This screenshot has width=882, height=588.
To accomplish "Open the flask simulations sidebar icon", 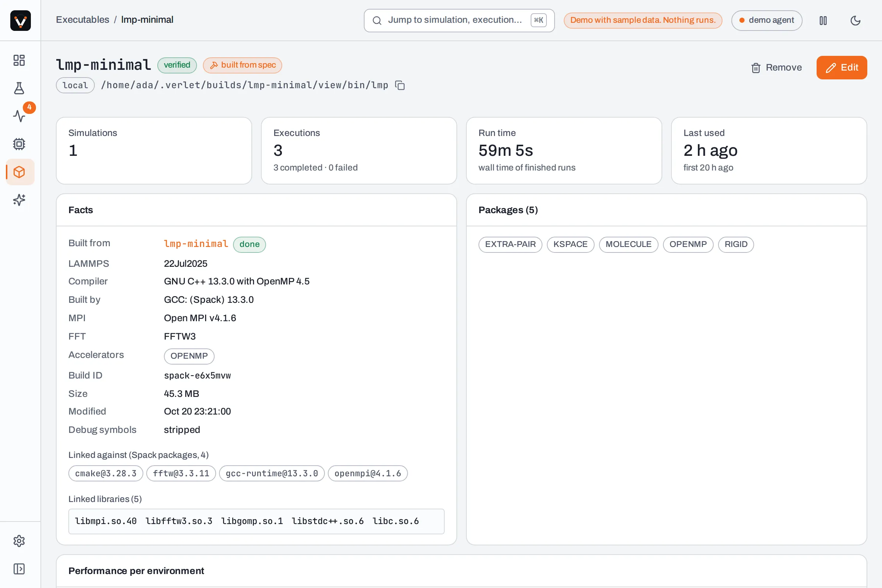I will pyautogui.click(x=19, y=88).
